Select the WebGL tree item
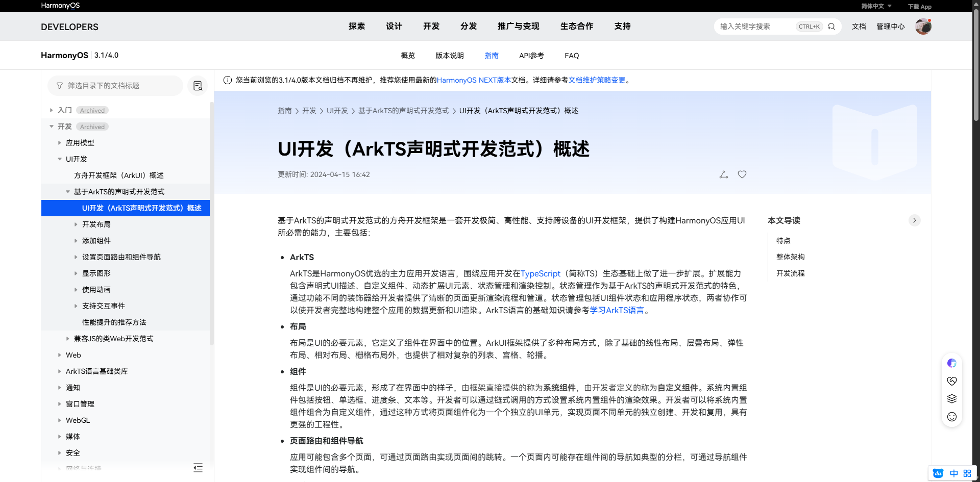 tap(78, 420)
